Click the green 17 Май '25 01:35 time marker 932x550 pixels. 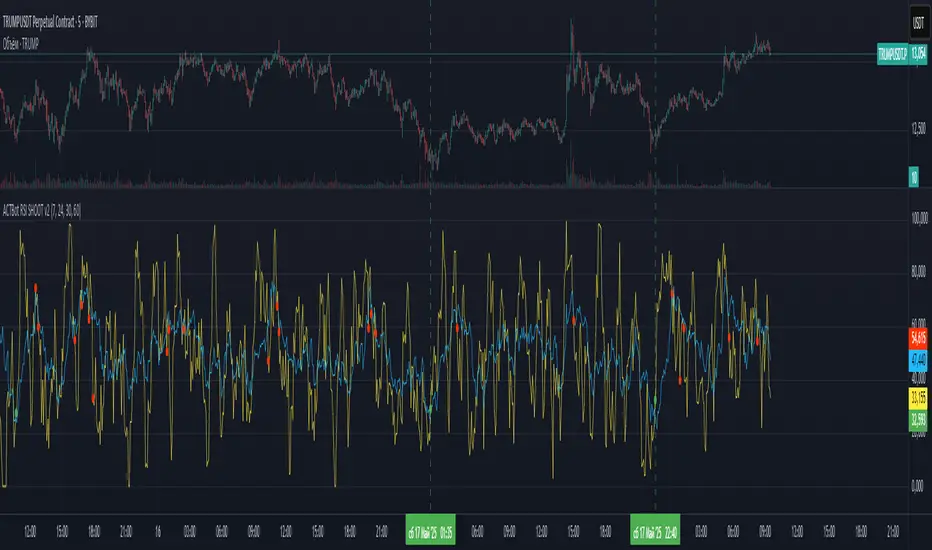coord(430,530)
